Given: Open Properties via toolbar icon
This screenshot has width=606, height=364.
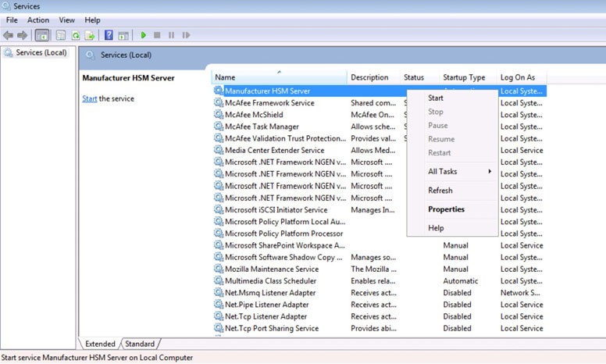Looking at the screenshot, I should tap(61, 36).
